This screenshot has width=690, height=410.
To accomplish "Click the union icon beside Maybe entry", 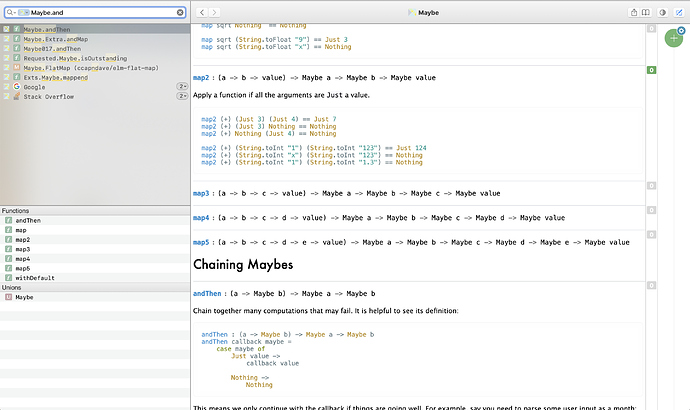I will pos(8,297).
